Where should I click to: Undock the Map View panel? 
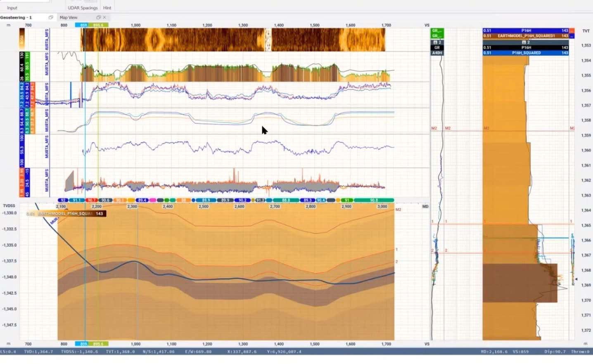point(98,17)
